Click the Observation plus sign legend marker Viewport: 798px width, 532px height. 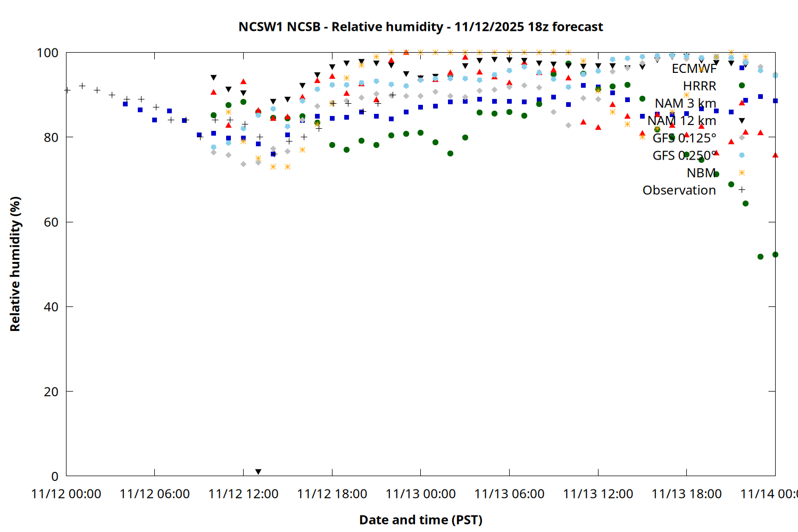coord(742,190)
